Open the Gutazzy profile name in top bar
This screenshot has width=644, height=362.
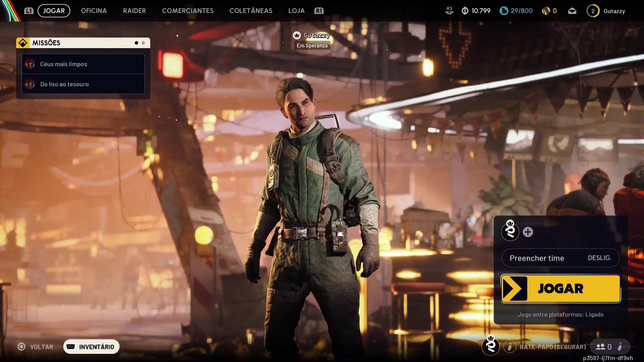[614, 11]
